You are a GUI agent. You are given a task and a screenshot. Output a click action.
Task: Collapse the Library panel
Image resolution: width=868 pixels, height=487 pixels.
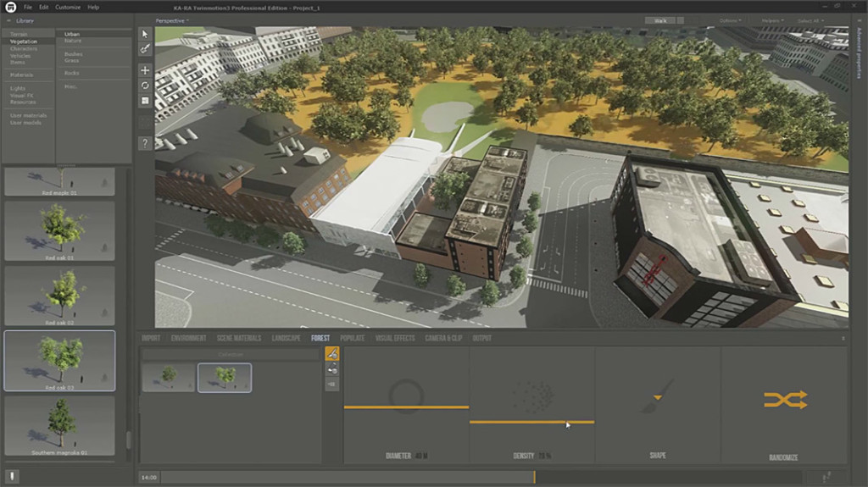8,20
